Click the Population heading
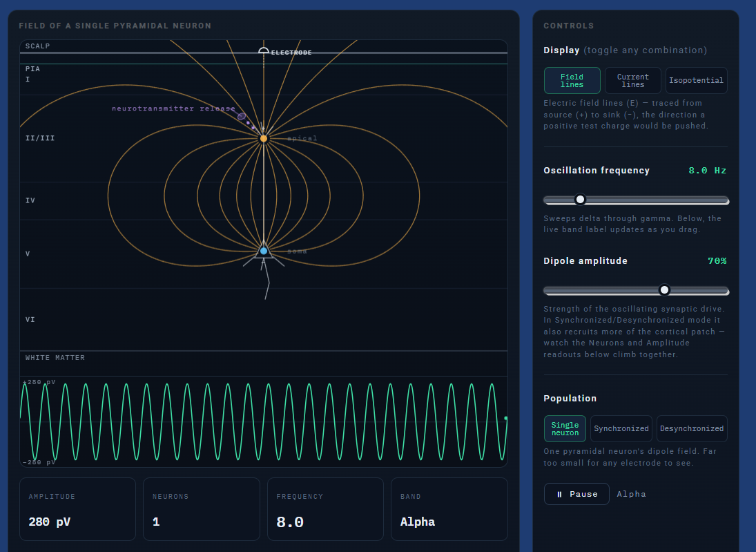Screen dimensions: 756x552 (570, 399)
